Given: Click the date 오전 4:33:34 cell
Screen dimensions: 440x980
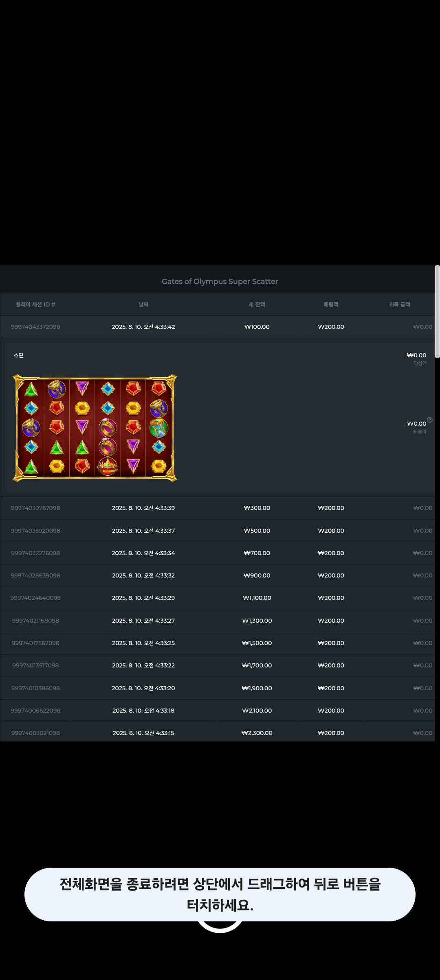Looking at the screenshot, I should (143, 553).
